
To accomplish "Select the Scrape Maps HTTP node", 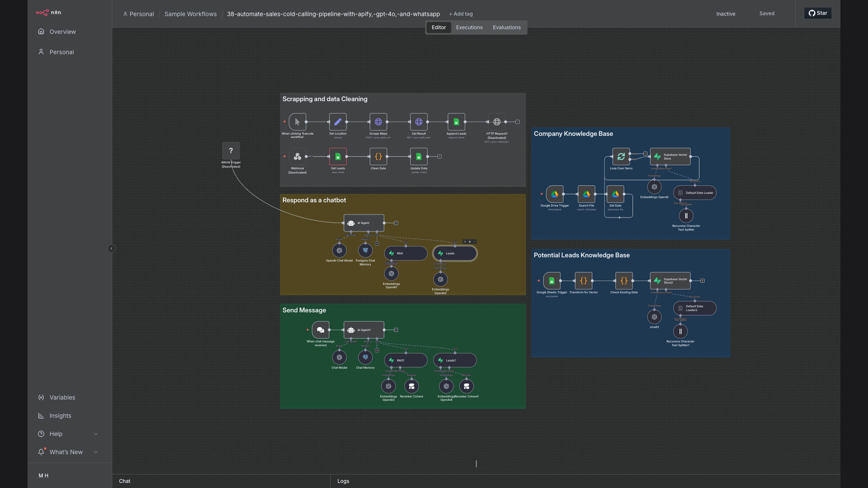I will pos(378,122).
